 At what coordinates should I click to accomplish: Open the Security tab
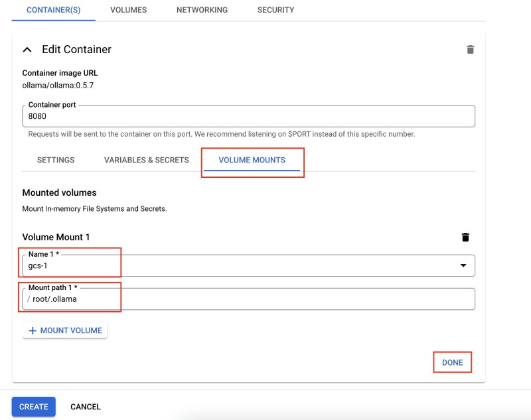click(x=275, y=10)
